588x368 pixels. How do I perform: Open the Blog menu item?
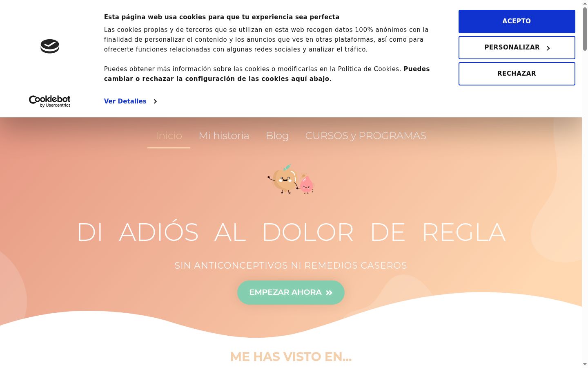point(277,136)
